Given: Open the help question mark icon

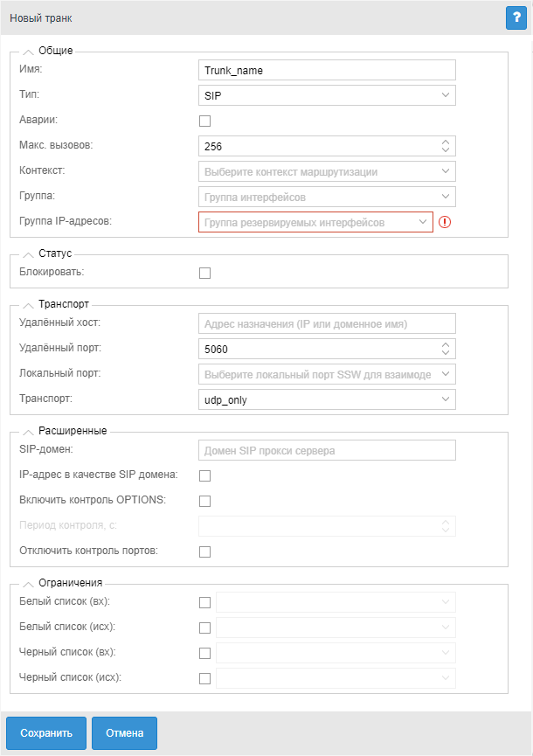Looking at the screenshot, I should 516,17.
